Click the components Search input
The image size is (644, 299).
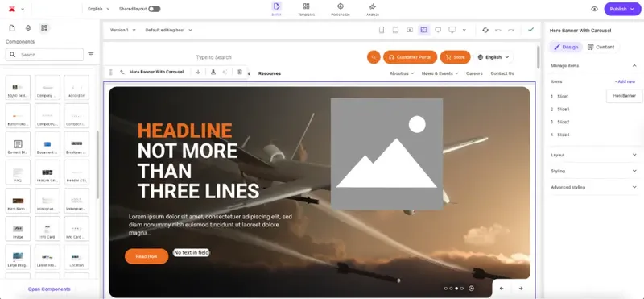44,55
